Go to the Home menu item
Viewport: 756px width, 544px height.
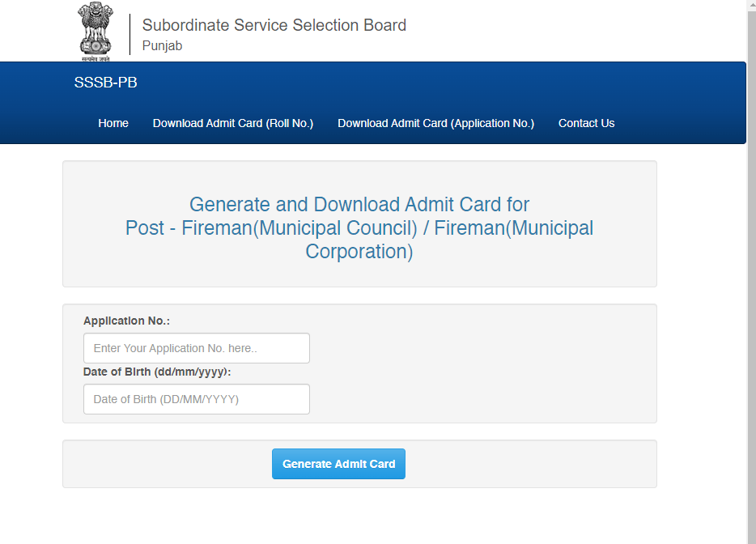point(113,123)
